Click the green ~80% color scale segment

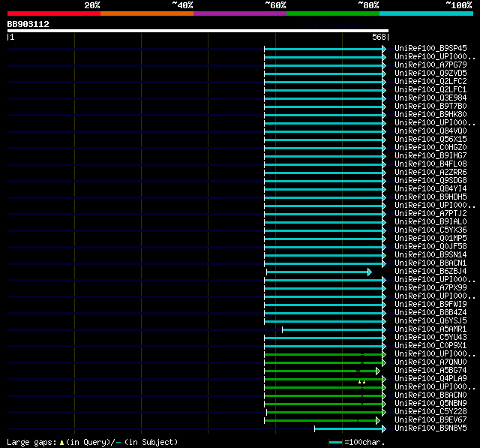click(x=333, y=14)
